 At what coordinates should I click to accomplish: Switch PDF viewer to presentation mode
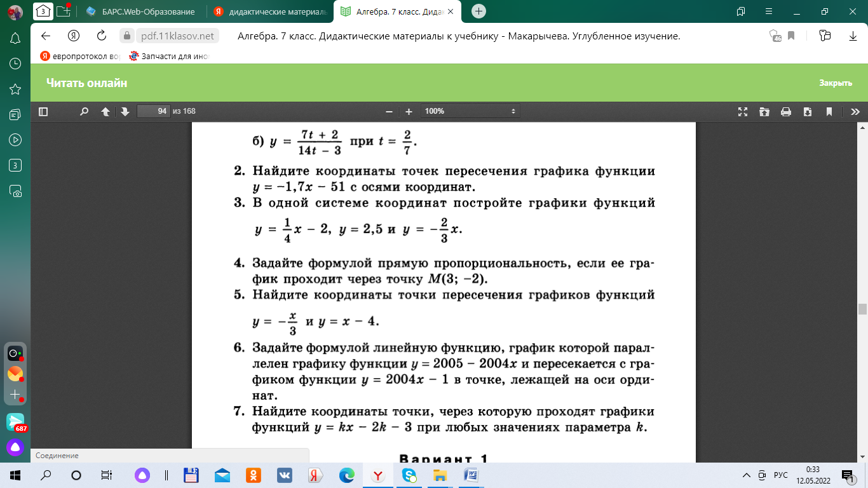click(x=742, y=111)
